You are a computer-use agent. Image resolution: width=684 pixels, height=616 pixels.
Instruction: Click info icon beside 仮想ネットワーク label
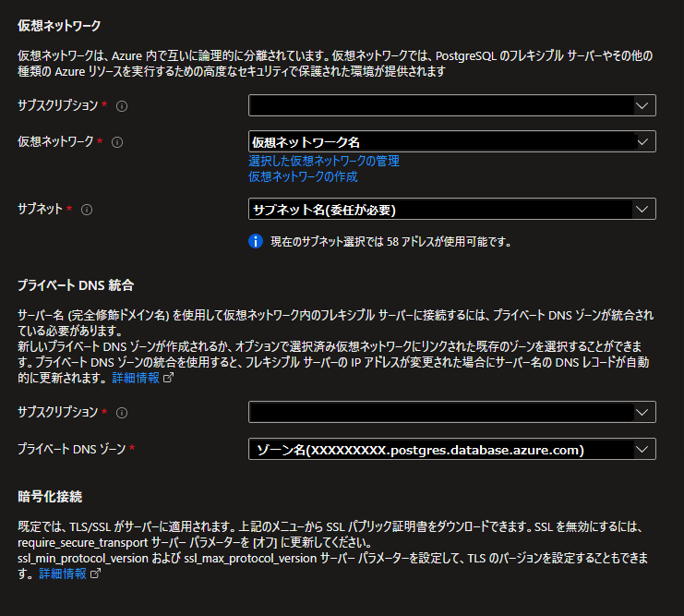coord(117,142)
